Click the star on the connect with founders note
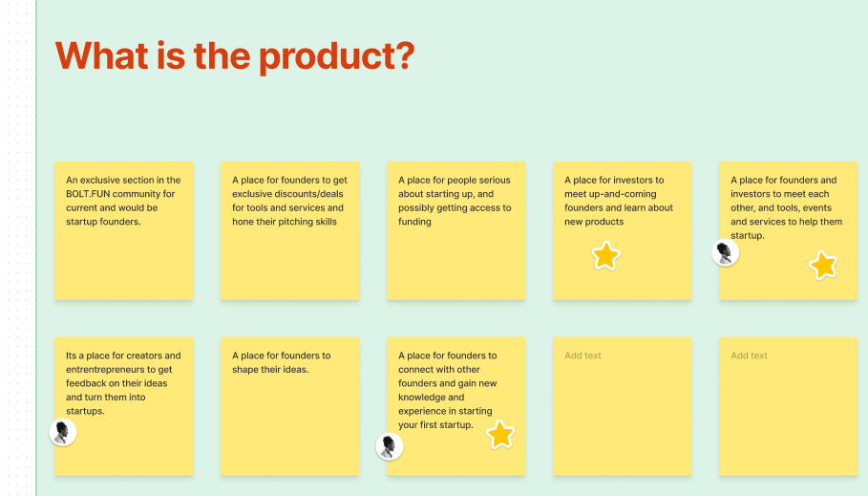This screenshot has width=868, height=496. coord(500,434)
